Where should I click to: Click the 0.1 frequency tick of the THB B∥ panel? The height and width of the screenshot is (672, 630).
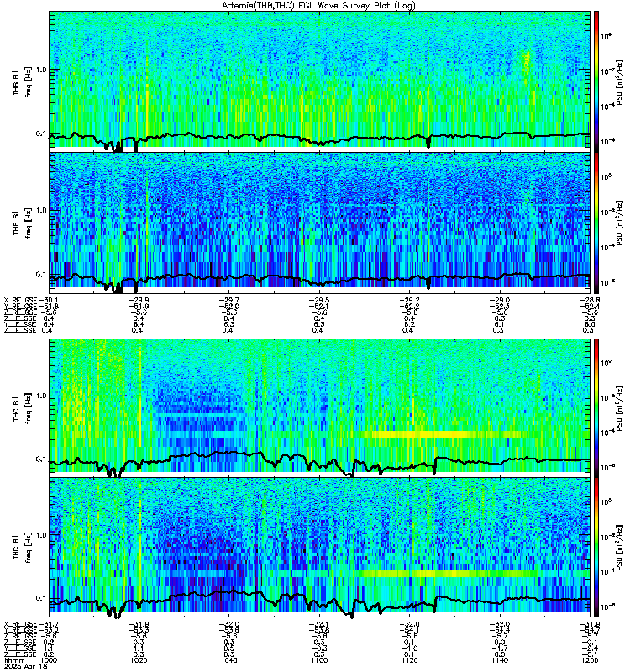click(41, 275)
